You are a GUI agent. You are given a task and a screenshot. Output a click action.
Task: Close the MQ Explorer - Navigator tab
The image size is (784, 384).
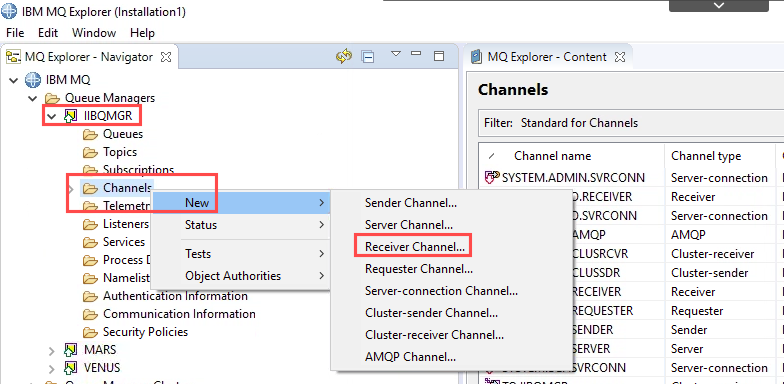166,57
